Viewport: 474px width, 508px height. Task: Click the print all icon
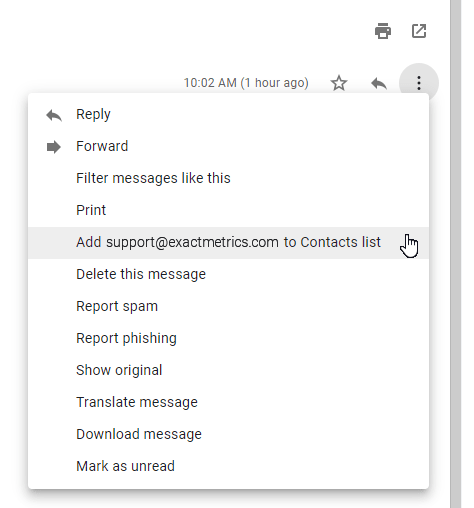point(383,31)
